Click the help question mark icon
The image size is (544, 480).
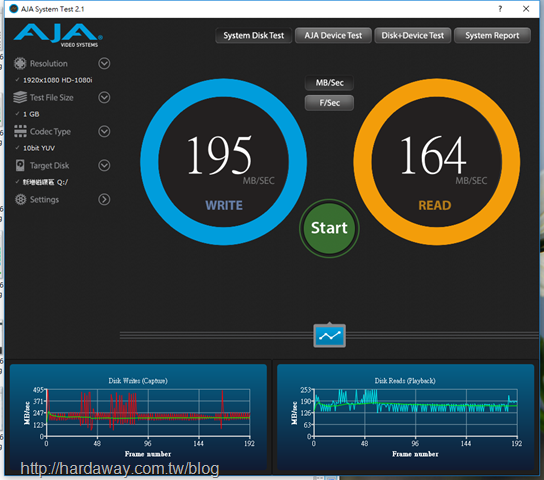pyautogui.click(x=500, y=9)
